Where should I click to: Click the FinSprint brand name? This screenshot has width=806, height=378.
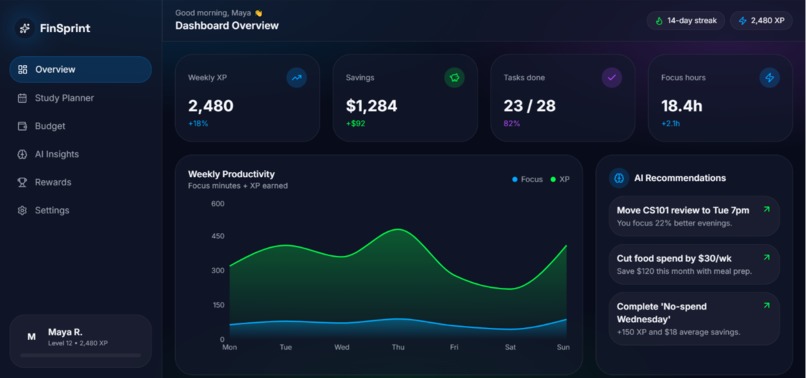[x=65, y=28]
